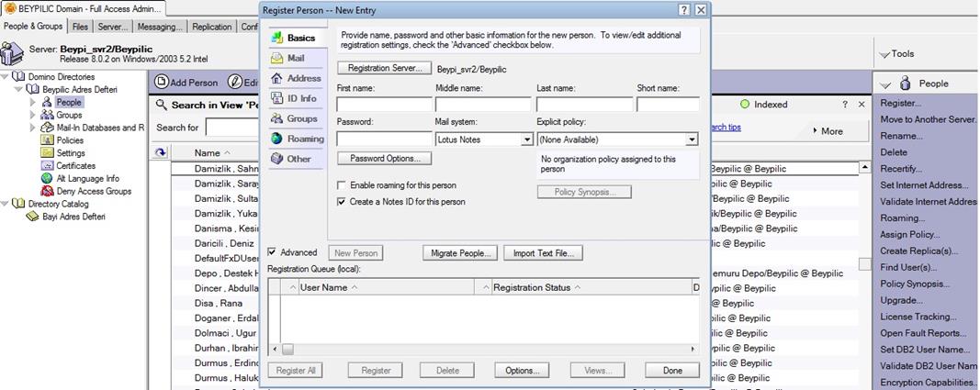Expand the Groups tree node arrow
Screen dimensions: 980x390
coord(32,115)
